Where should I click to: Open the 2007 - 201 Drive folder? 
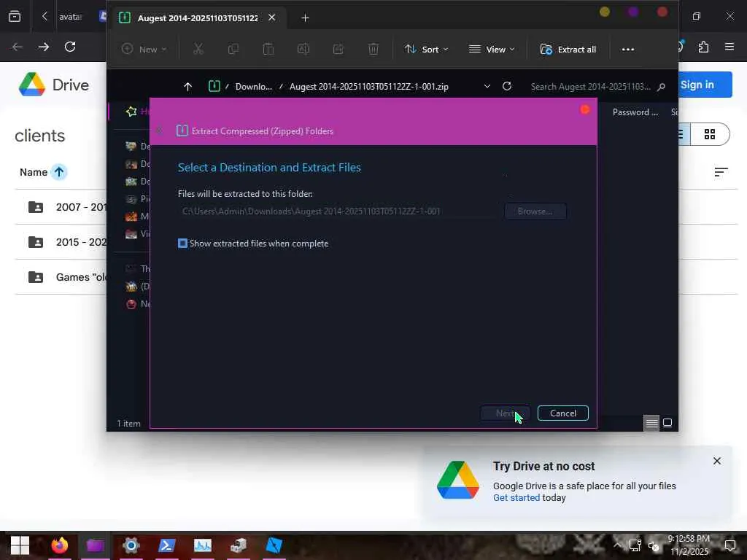coord(61,207)
